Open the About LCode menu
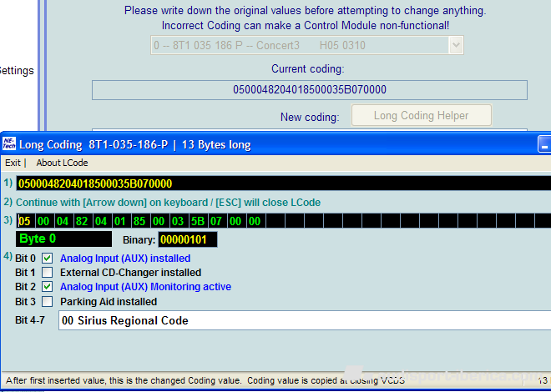The height and width of the screenshot is (392, 551). 62,163
